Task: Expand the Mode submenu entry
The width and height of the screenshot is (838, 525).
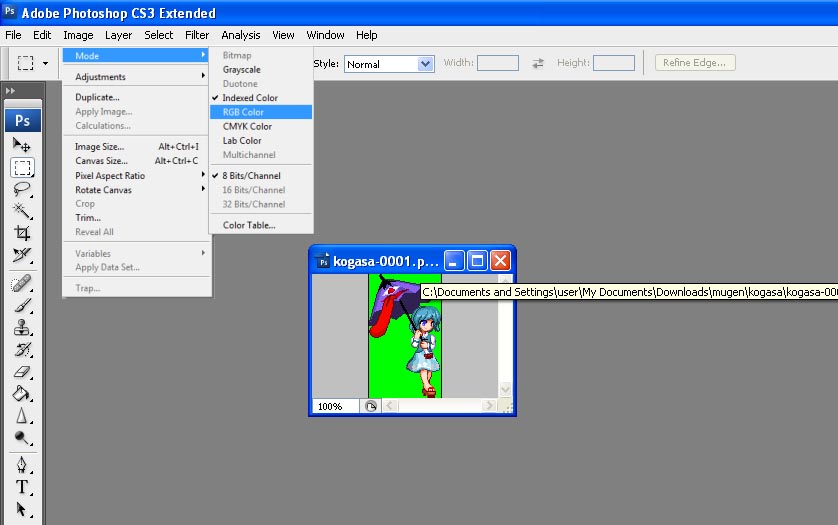Action: click(x=135, y=56)
